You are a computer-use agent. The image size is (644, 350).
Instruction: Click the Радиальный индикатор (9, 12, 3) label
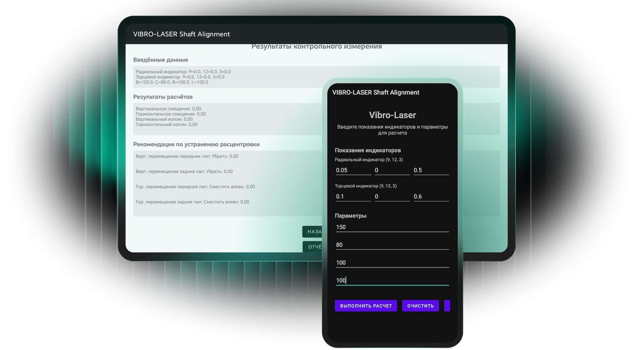click(x=369, y=160)
